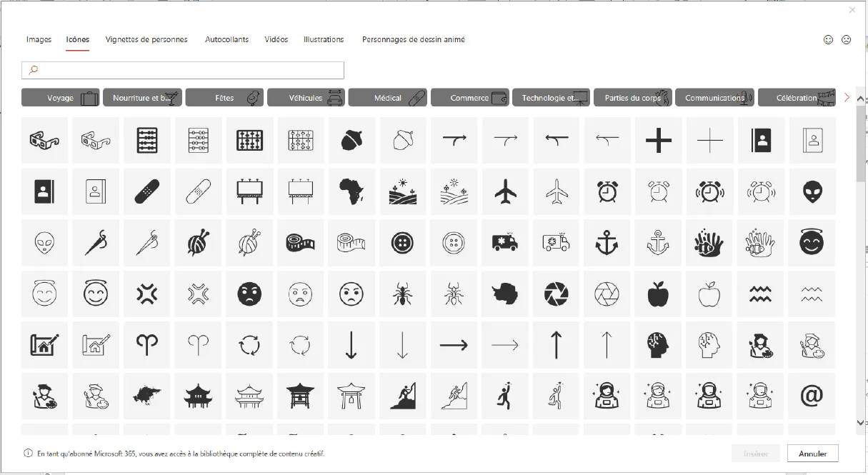Select the filled billboard icon
The width and height of the screenshot is (868, 475).
click(x=249, y=191)
